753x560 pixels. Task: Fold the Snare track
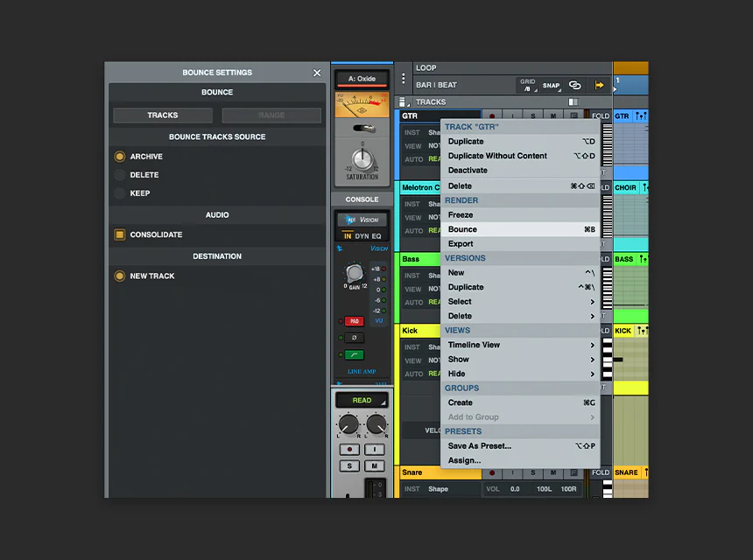pyautogui.click(x=601, y=472)
